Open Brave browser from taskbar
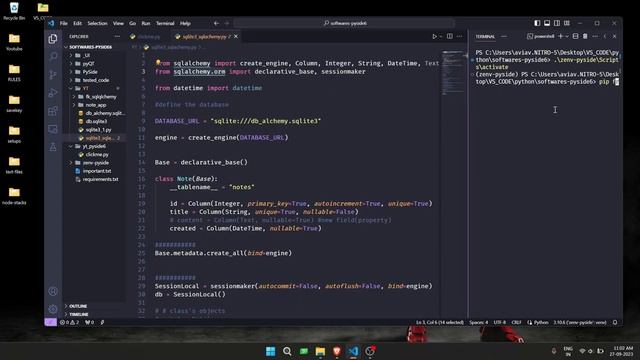Viewport: 640px width, 360px height. (337, 351)
